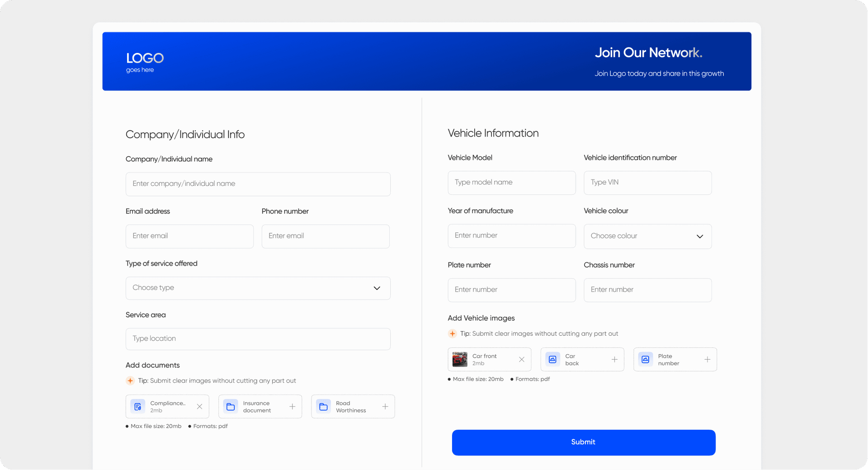Click the plus icon to add Road Worthiness
Screen dimensions: 868x470
386,406
